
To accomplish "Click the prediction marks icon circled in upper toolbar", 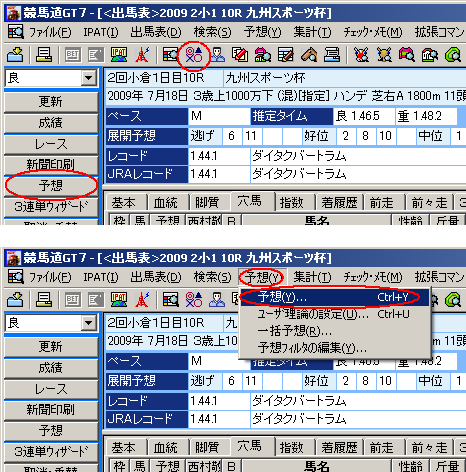I will [x=194, y=55].
